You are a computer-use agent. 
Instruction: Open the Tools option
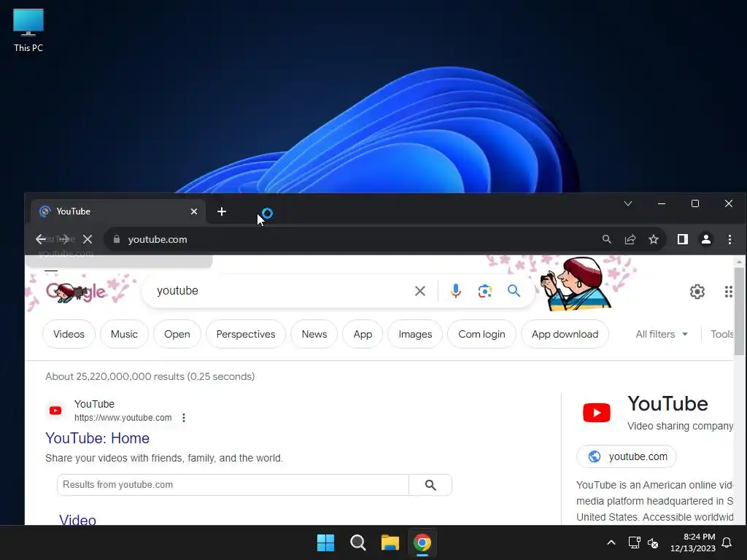tap(721, 334)
